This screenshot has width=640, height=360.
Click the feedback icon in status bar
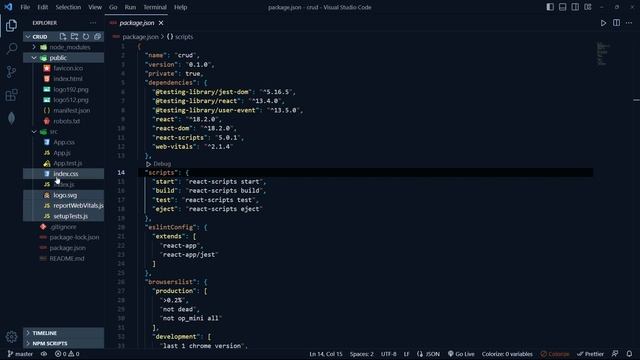coord(615,354)
